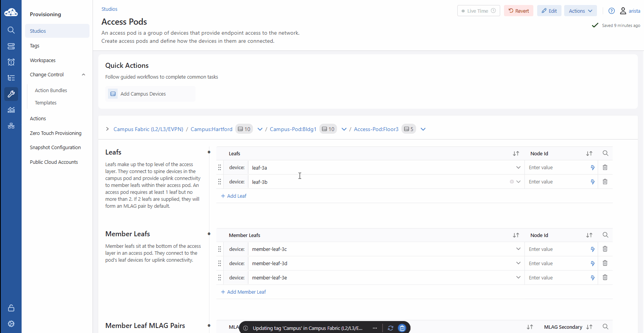Expand Campus:Hartford breadcrumb dropdown

(x=260, y=129)
